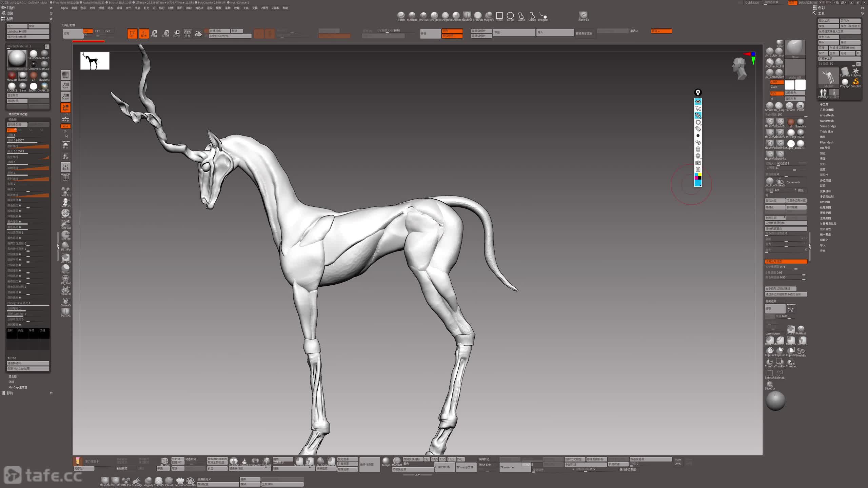
Task: Expand the NanoMesh section
Action: coord(826,121)
